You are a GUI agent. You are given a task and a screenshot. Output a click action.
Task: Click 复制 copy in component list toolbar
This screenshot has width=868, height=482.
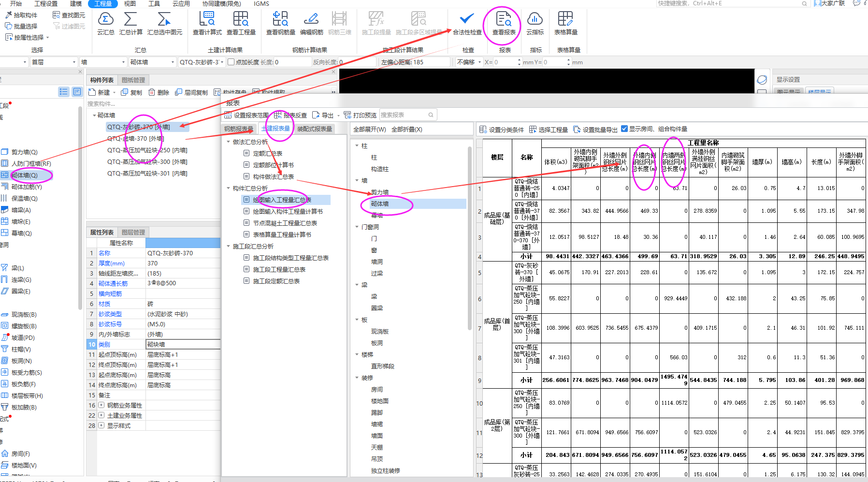[x=131, y=92]
